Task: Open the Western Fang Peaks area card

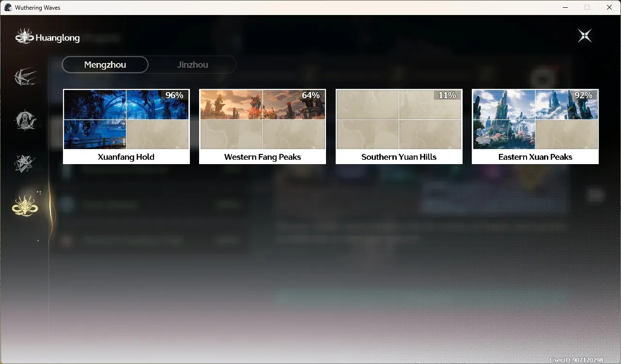Action: (263, 127)
